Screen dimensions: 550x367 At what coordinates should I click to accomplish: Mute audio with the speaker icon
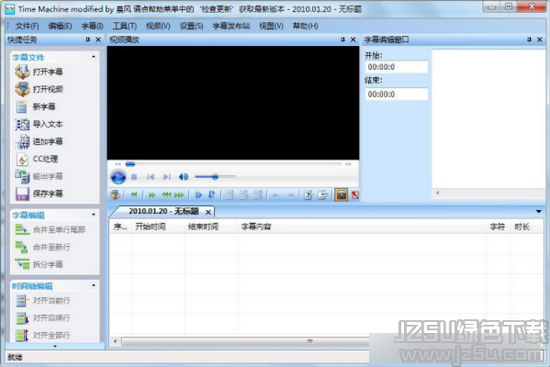pyautogui.click(x=183, y=177)
